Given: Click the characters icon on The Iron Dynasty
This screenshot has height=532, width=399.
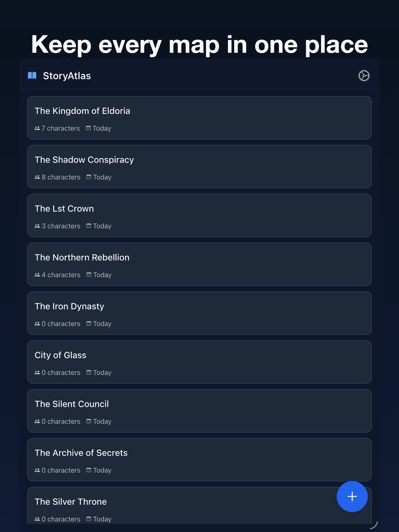Looking at the screenshot, I should tap(37, 324).
